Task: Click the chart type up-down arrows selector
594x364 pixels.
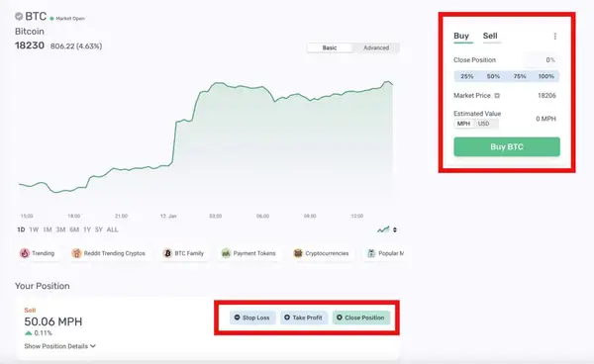Action: [x=395, y=229]
